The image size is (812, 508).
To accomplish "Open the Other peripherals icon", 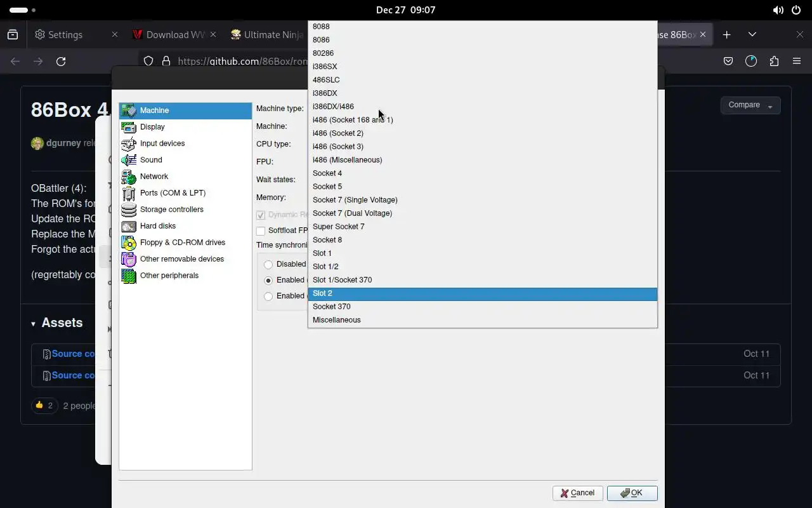I will (129, 276).
